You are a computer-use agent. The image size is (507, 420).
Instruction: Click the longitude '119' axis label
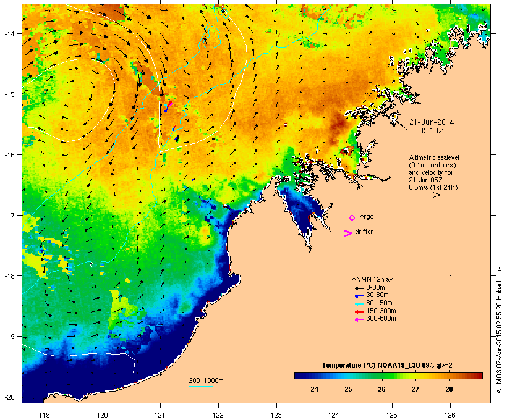click(45, 415)
